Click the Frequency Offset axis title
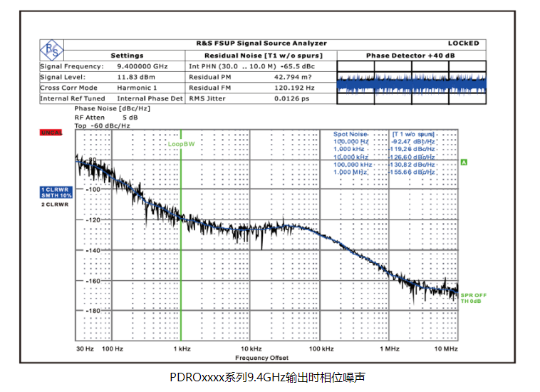 point(261,358)
